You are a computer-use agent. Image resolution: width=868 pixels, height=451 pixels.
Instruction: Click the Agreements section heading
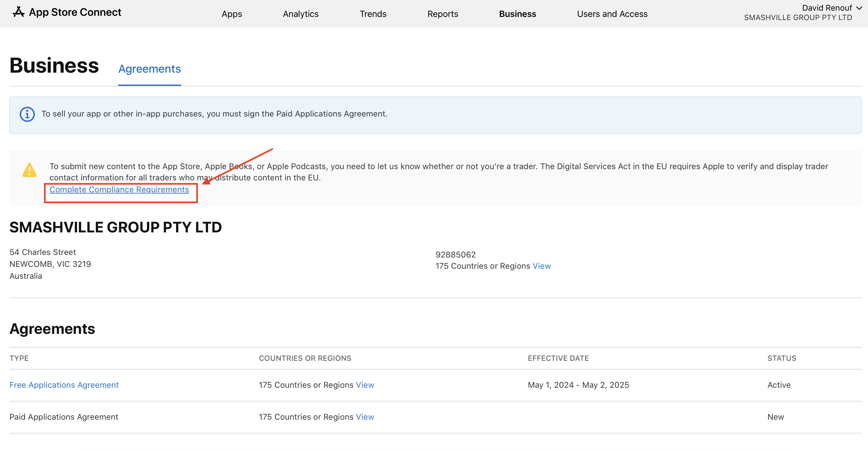click(52, 329)
